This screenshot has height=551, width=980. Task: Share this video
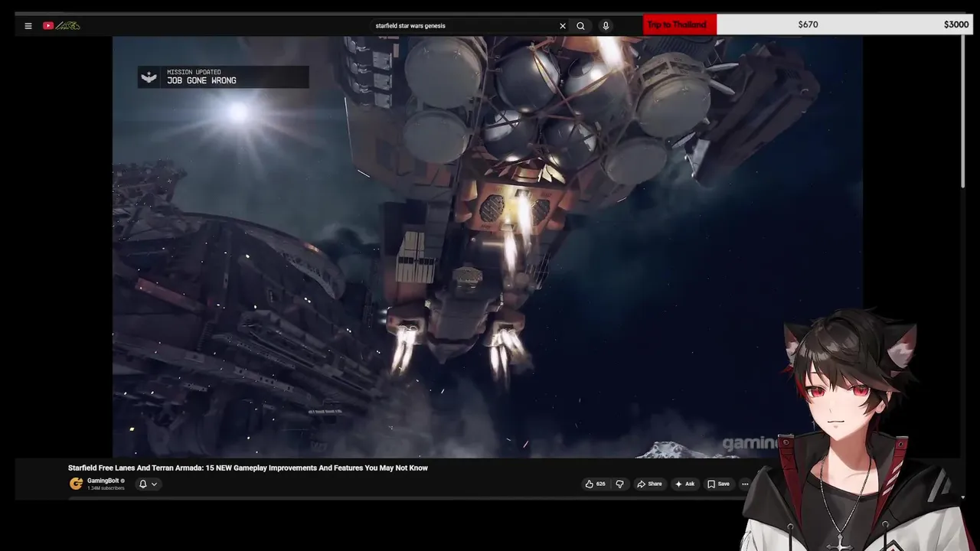pos(649,484)
